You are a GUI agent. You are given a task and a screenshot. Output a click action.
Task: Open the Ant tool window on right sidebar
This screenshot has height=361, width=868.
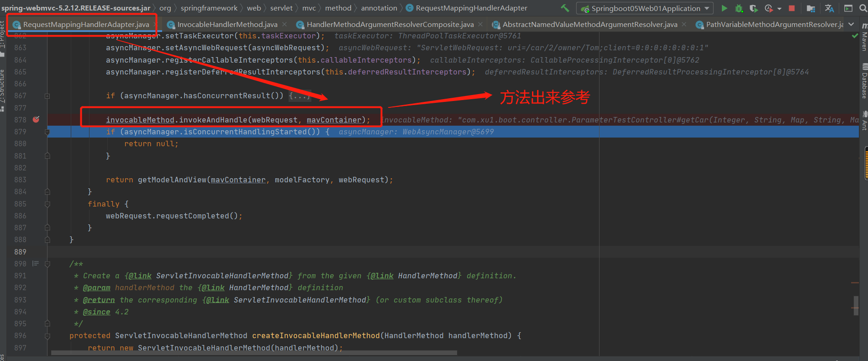[x=864, y=121]
